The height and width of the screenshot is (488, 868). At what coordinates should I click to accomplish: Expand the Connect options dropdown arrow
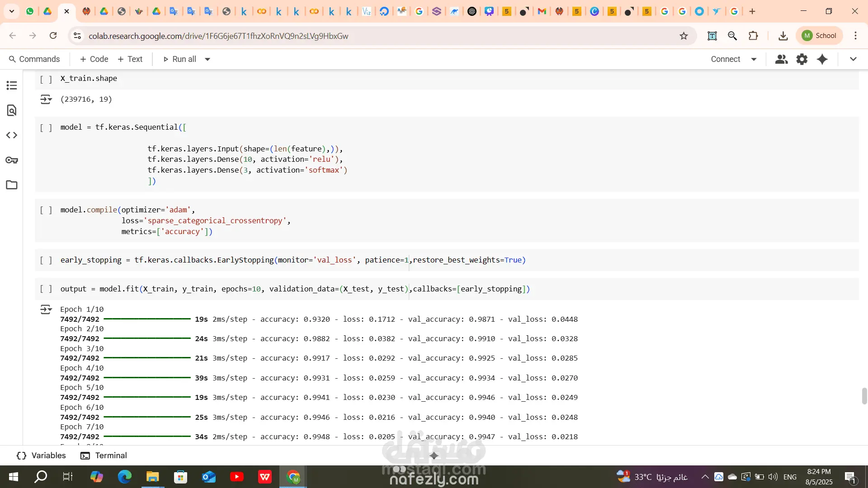click(x=754, y=59)
